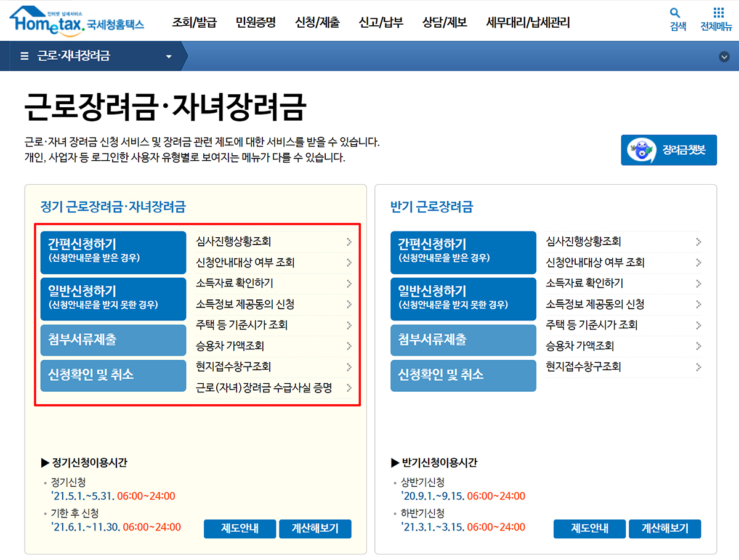Click 간편신청하기 in the 반기 panel
739x560 pixels.
463,252
